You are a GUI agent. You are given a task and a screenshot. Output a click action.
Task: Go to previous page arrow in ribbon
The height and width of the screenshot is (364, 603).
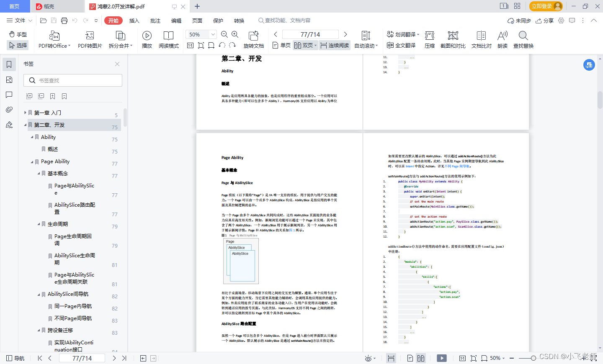point(276,34)
